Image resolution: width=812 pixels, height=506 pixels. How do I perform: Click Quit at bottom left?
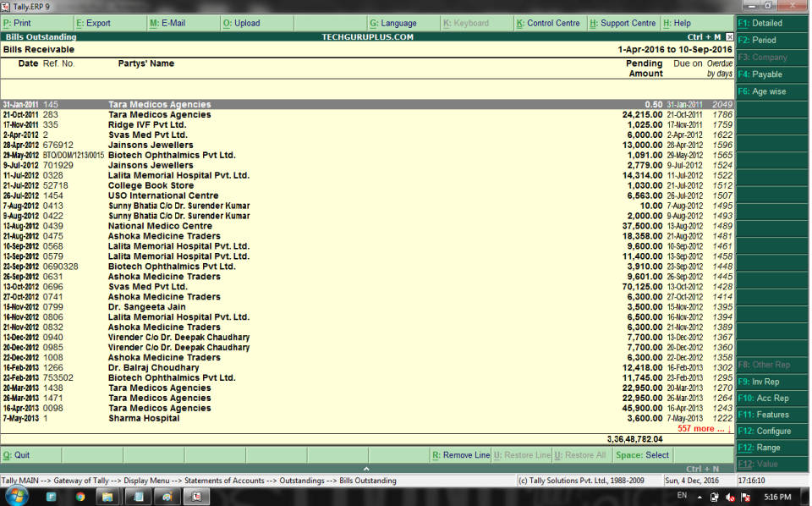31,455
